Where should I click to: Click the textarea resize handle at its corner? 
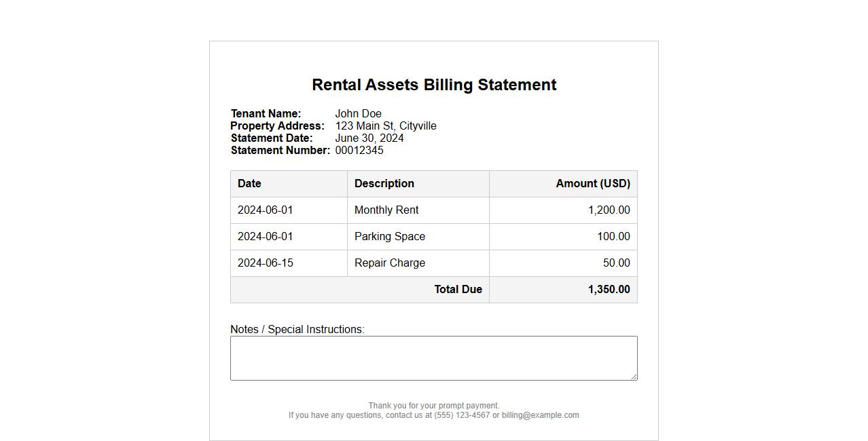(634, 377)
